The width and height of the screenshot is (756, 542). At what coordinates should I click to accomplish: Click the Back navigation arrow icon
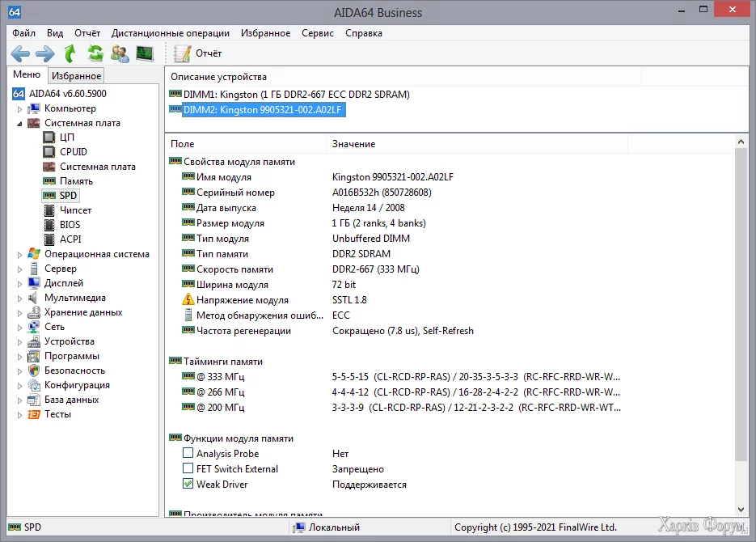tap(20, 53)
